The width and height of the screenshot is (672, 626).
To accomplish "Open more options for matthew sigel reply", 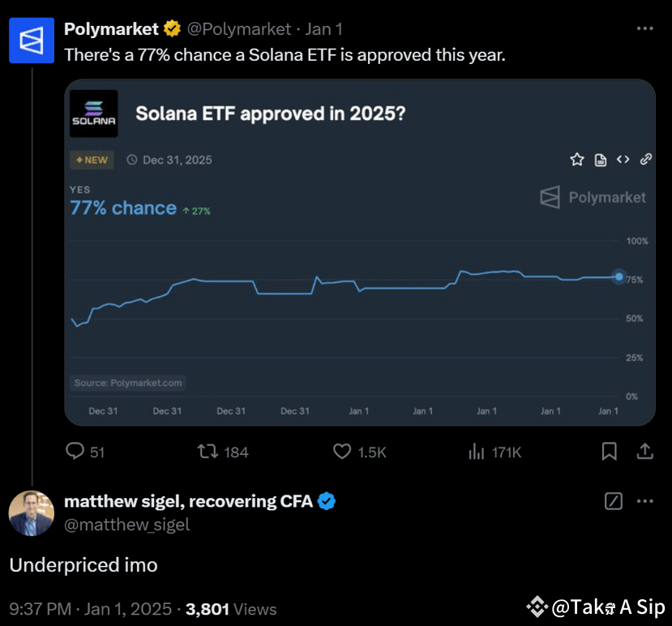I will coord(644,501).
